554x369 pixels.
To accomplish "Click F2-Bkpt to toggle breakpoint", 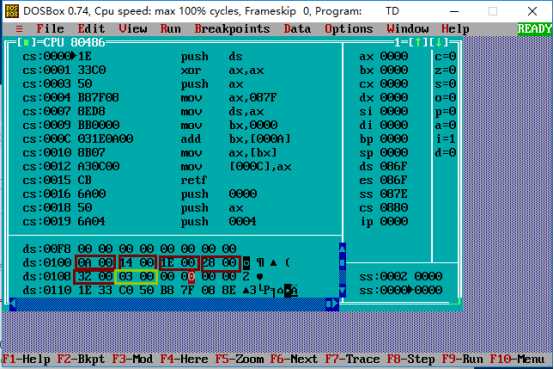I will [x=81, y=359].
